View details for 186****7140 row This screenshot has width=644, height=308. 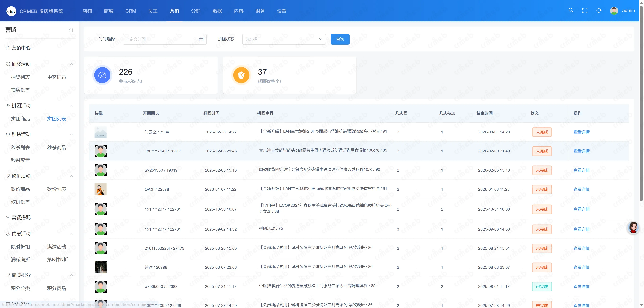point(581,151)
